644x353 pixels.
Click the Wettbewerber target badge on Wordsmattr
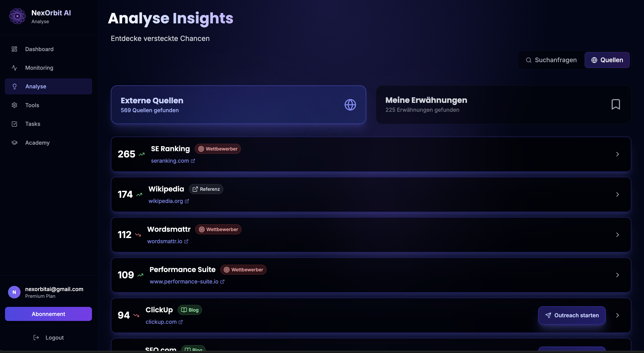[x=218, y=229]
